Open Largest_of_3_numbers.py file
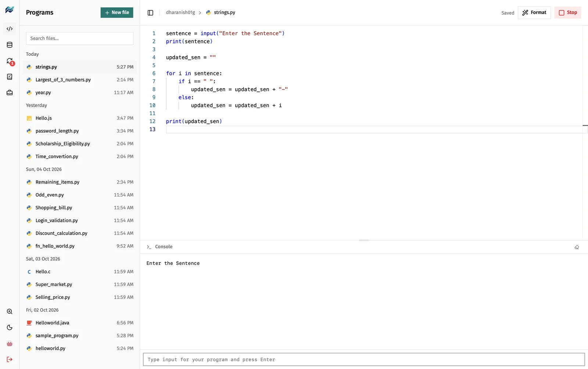Screen dimensions: 588x369 coord(80,80)
